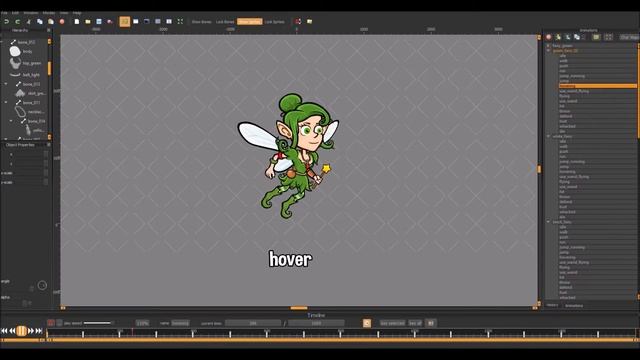Open the File menu
640x360 pixels.
(x=4, y=13)
